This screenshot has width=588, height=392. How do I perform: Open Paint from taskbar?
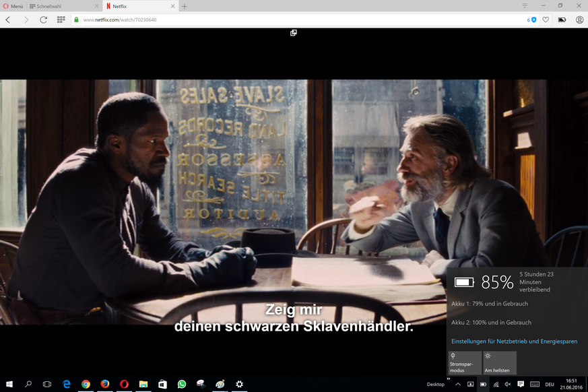pos(220,384)
